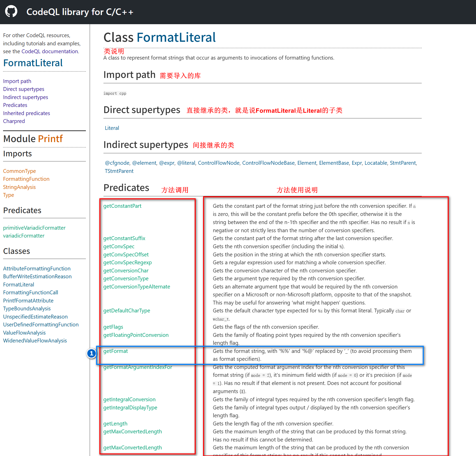Open variadicFormatter predicate
476x456 pixels.
pyautogui.click(x=24, y=236)
